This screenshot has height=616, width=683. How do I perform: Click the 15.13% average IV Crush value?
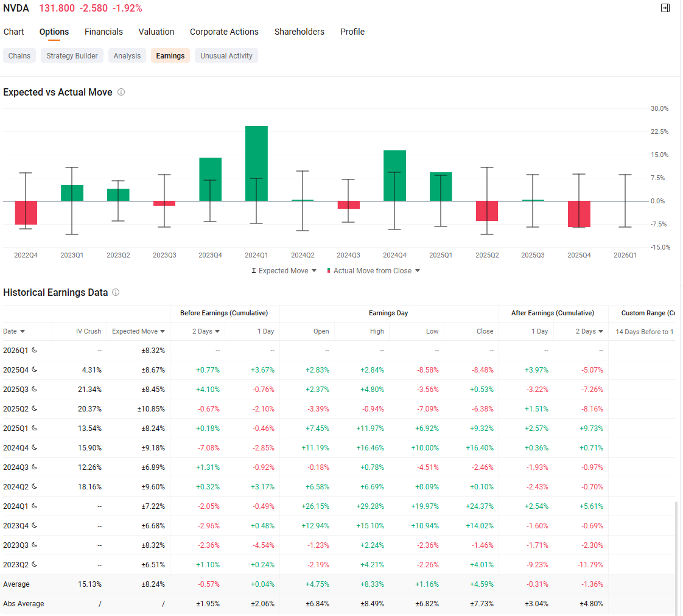(x=89, y=584)
